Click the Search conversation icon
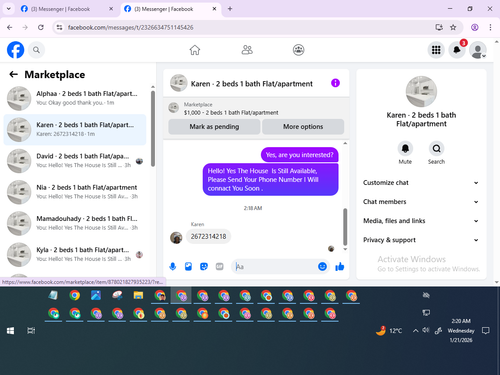The image size is (500, 375). [436, 148]
